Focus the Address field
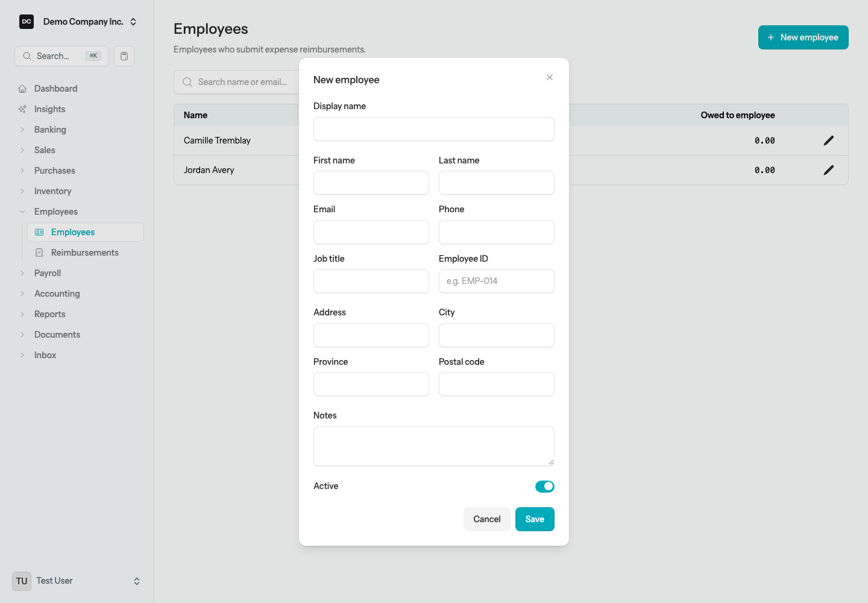The image size is (868, 603). tap(371, 335)
